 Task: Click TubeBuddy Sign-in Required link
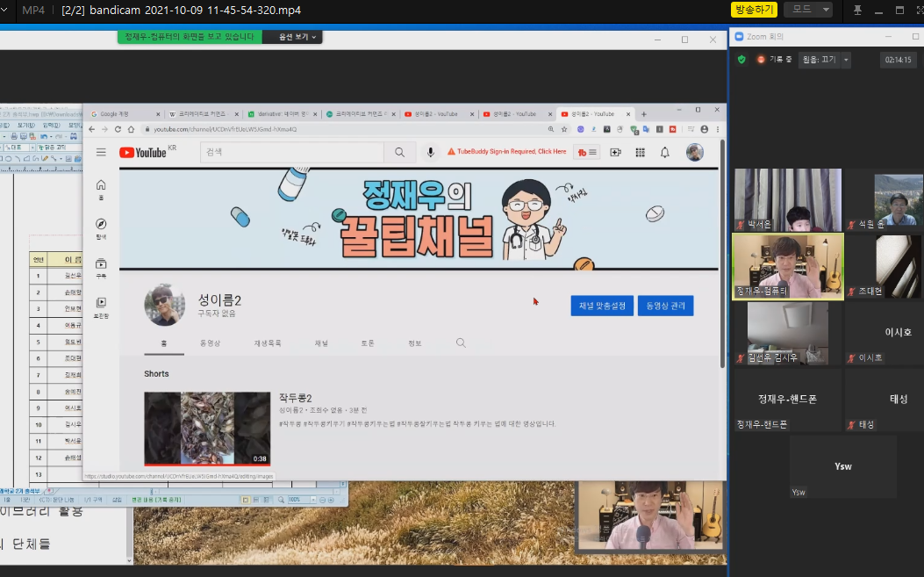click(512, 152)
